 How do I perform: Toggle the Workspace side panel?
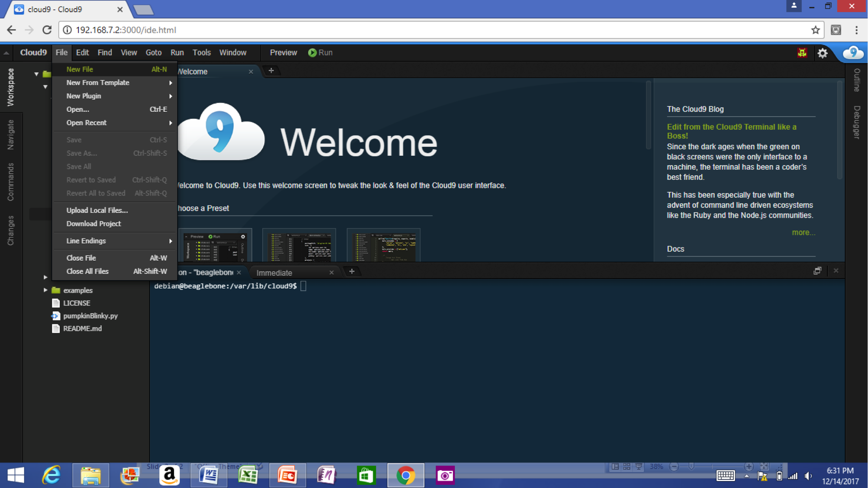pyautogui.click(x=11, y=87)
